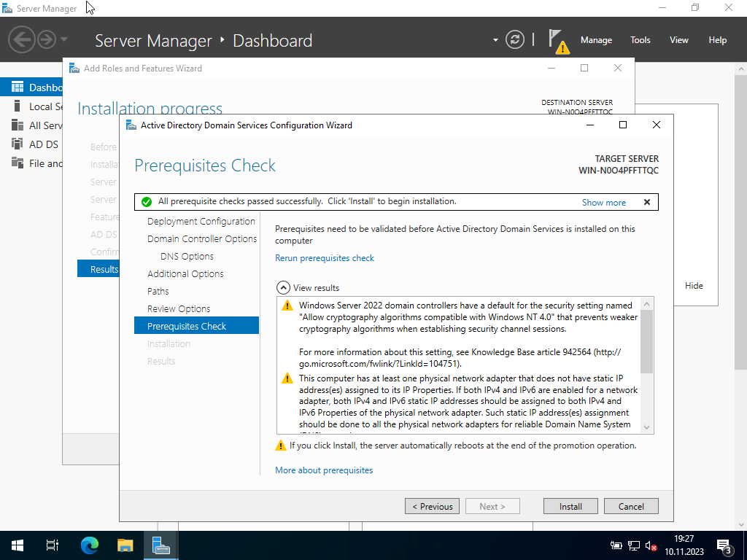
Task: Select AD DS icon in the sidebar
Action: pos(18,144)
